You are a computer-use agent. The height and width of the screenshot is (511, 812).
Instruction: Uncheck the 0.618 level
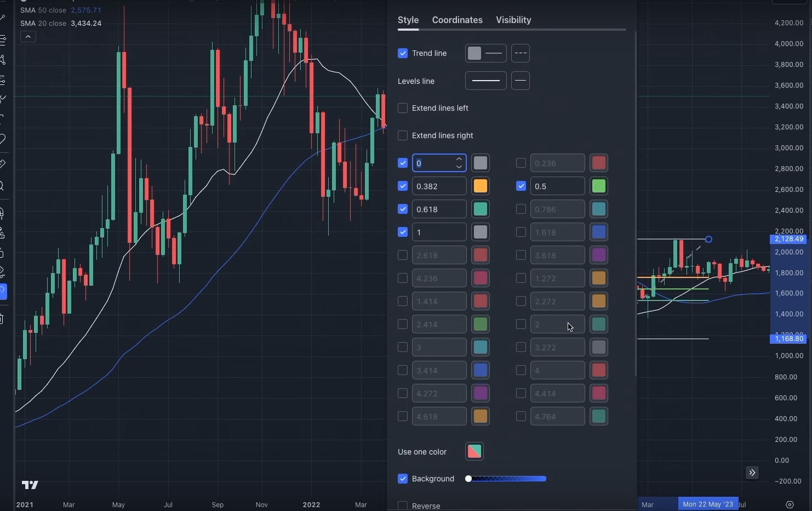click(x=403, y=209)
